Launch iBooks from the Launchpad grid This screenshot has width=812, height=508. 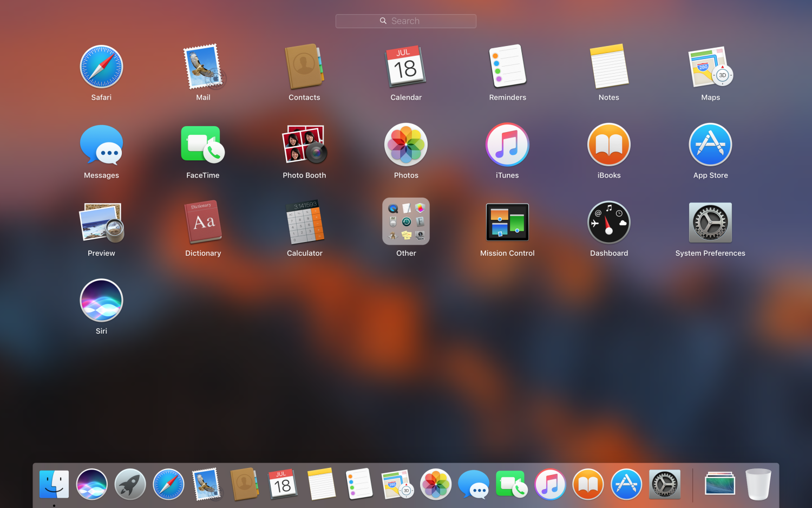609,145
